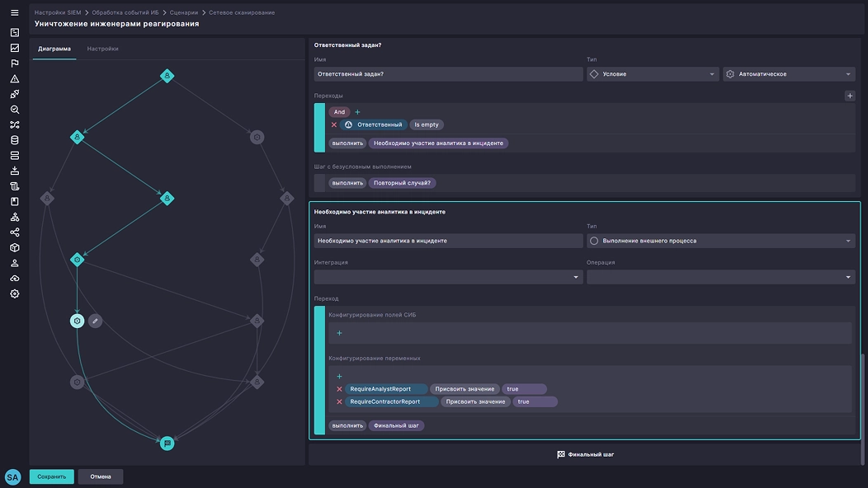
Task: Open the flag icon in sidebar
Action: click(x=14, y=63)
